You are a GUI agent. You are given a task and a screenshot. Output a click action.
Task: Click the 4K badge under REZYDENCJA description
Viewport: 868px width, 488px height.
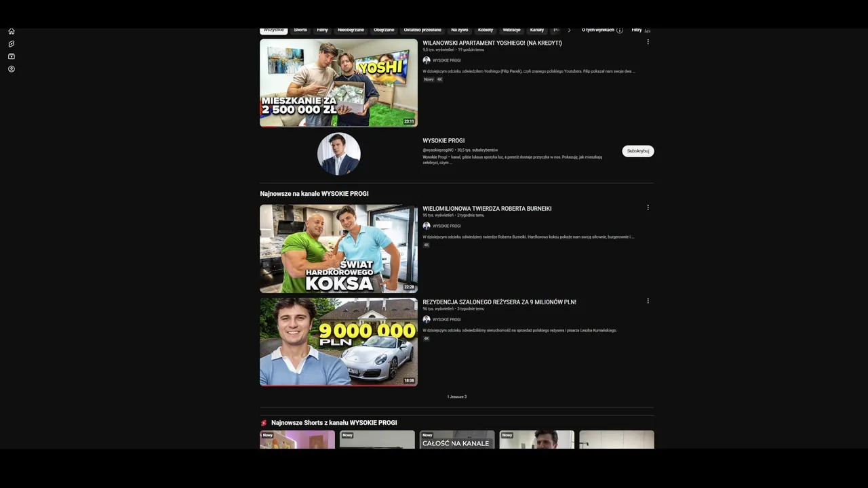(x=427, y=338)
